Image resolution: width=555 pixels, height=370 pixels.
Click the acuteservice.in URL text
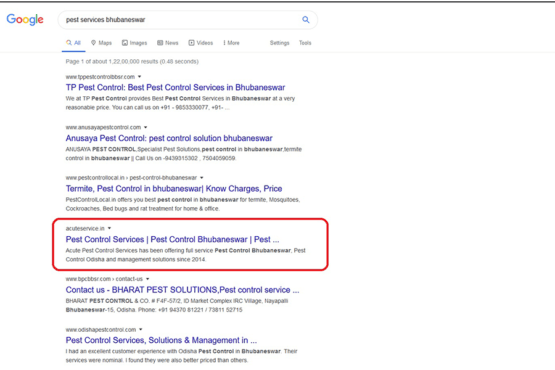coord(85,228)
